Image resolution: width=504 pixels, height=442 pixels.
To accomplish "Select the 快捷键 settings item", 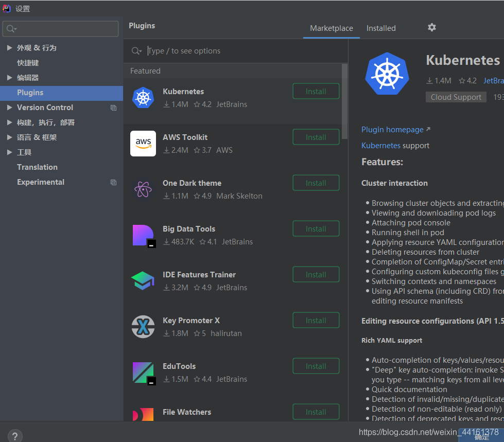I will coord(28,63).
